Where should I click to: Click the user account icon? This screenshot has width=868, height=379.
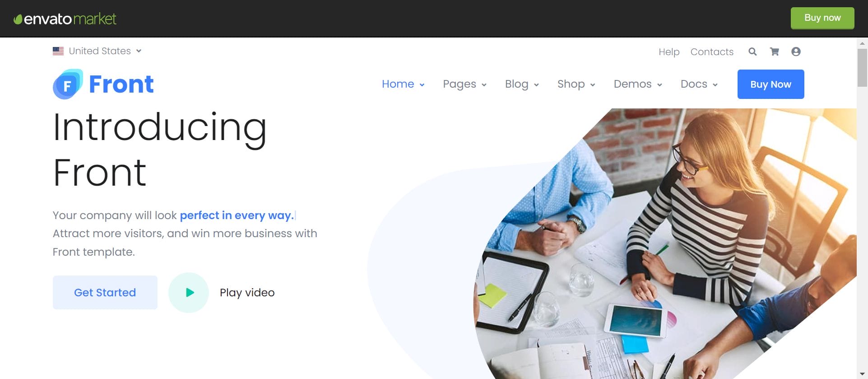(x=796, y=51)
